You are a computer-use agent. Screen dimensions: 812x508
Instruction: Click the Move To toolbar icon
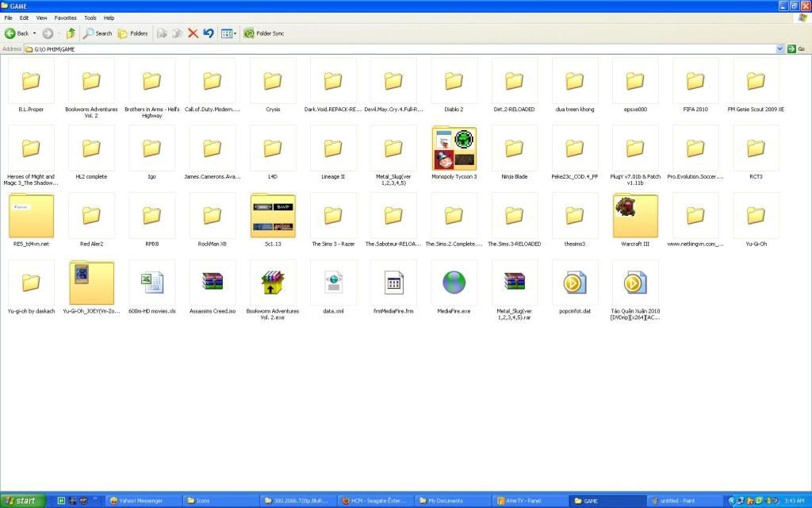coord(162,33)
